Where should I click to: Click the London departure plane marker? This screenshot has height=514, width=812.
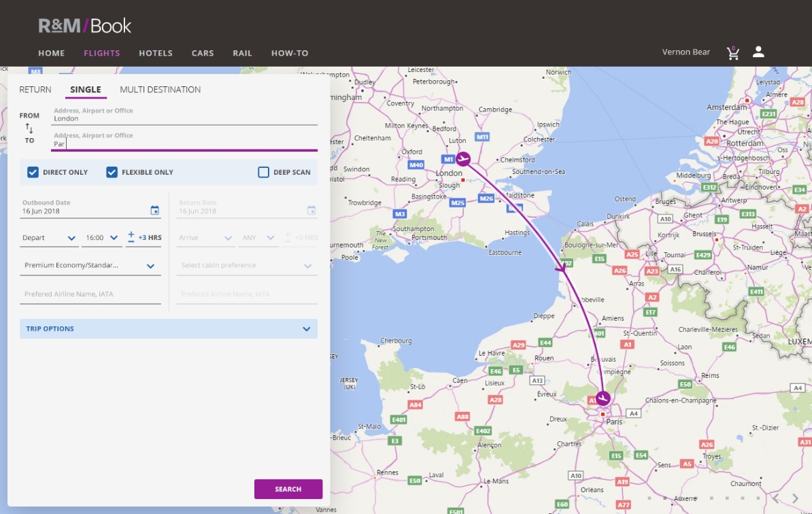click(x=463, y=159)
